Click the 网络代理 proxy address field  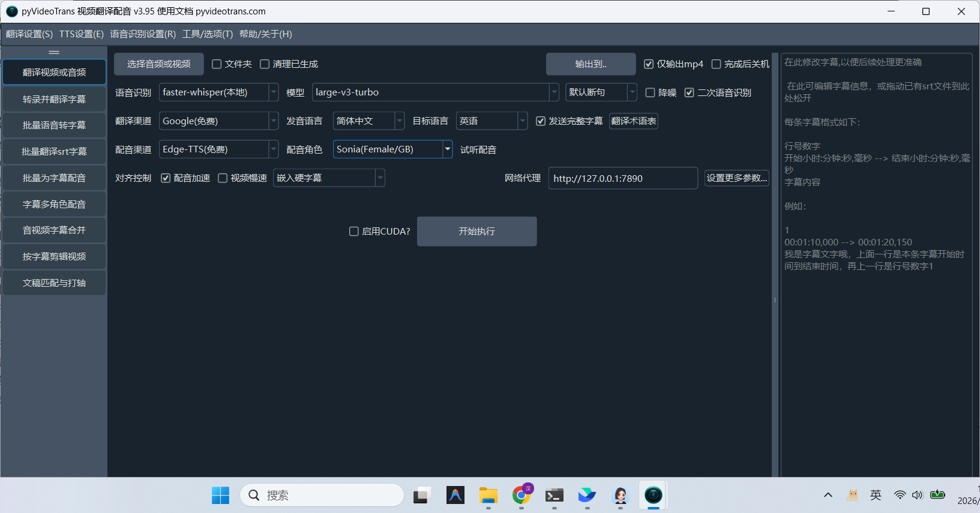click(x=622, y=179)
